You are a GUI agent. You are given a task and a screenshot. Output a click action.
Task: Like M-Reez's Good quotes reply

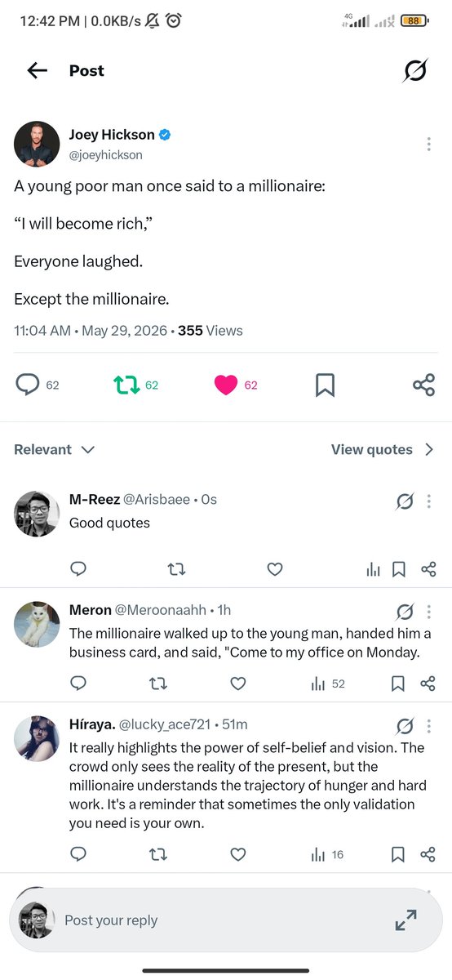(x=275, y=569)
